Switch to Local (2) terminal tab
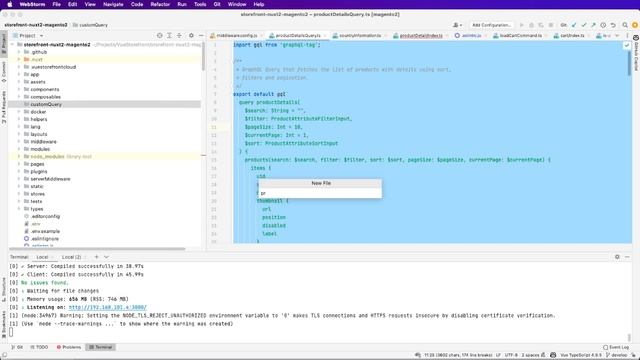The image size is (640, 360). point(71,257)
